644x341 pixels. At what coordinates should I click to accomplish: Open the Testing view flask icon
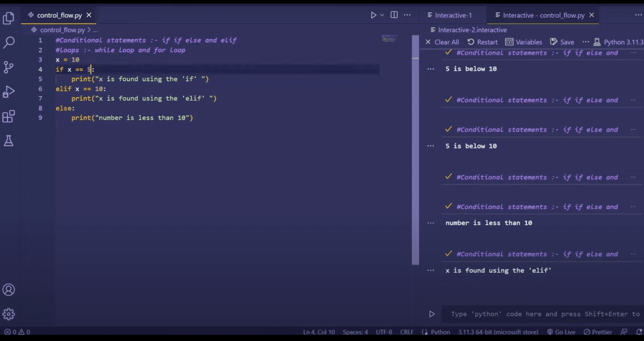click(9, 141)
